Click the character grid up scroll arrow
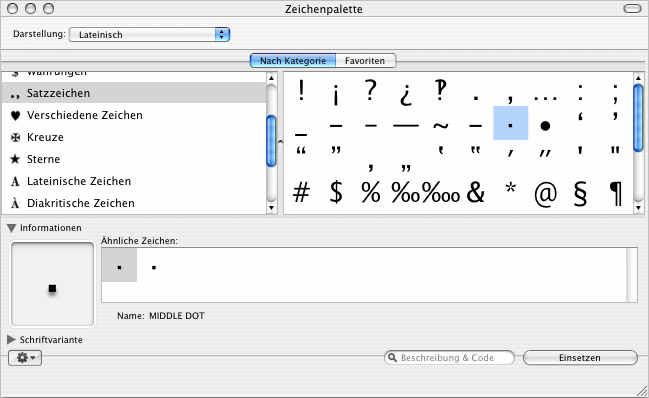Viewport: 649px width, 398px height. tap(638, 78)
